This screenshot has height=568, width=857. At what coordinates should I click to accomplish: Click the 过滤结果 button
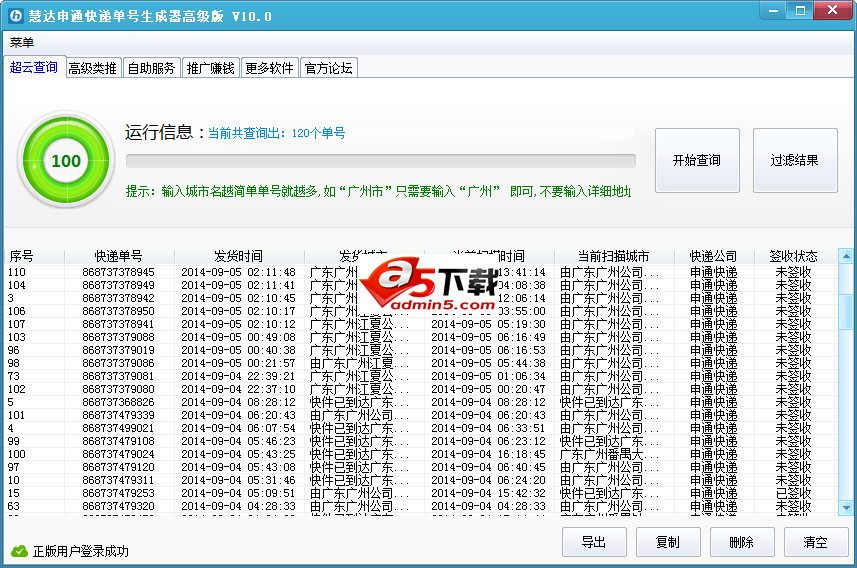click(x=795, y=160)
